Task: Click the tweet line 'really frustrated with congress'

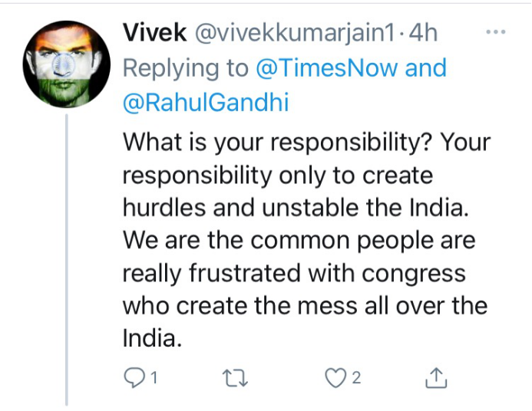Action: click(x=294, y=273)
